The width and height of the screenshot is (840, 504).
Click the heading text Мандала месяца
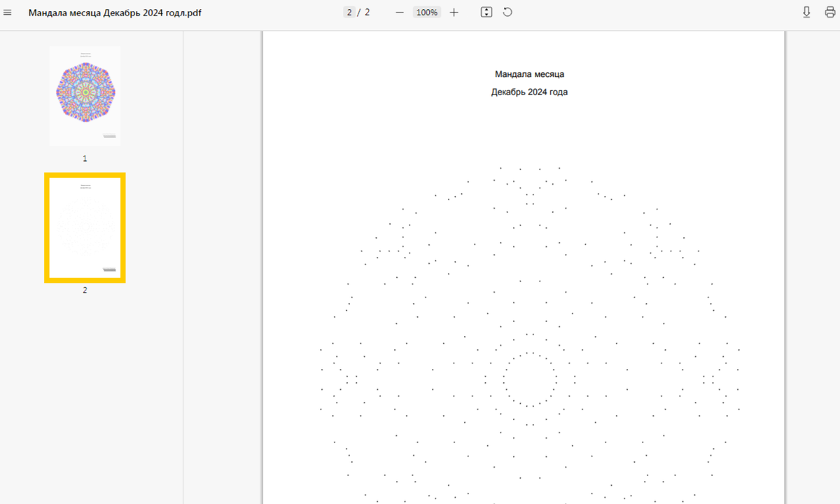pyautogui.click(x=529, y=74)
